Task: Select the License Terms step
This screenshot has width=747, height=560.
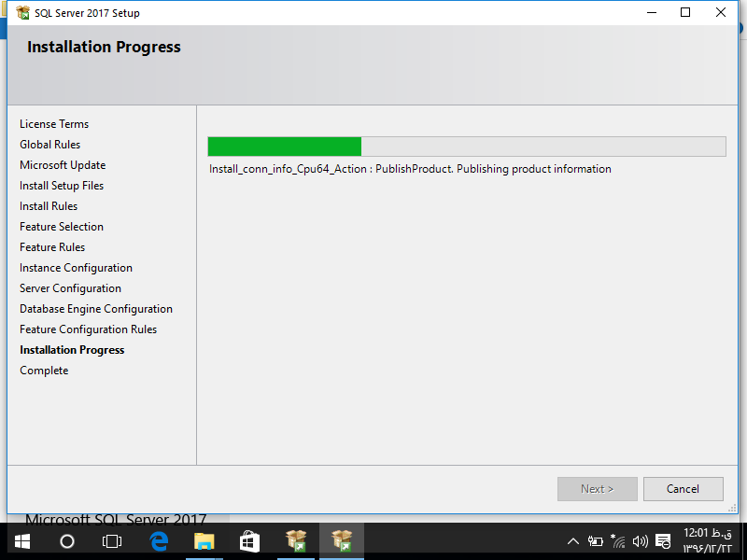Action: click(x=54, y=124)
